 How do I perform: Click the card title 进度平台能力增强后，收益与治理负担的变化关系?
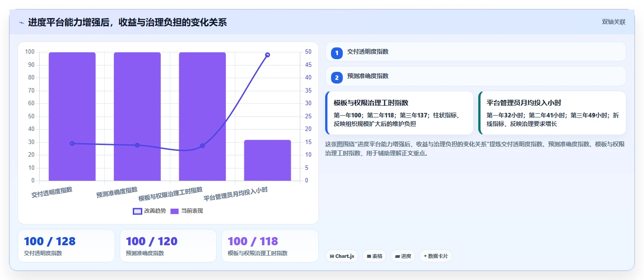pyautogui.click(x=127, y=22)
